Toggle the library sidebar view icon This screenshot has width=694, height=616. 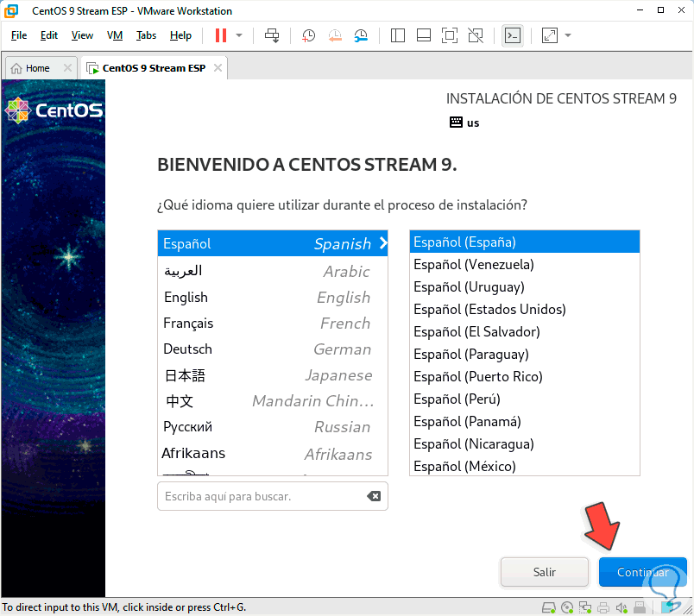(397, 35)
